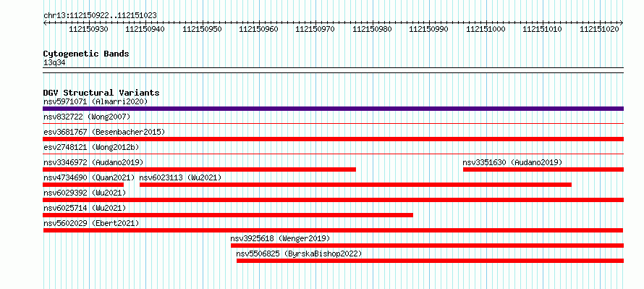644x289 pixels.
Task: Open nsv3346972 (Audano2019) variant label
Action: (93, 162)
